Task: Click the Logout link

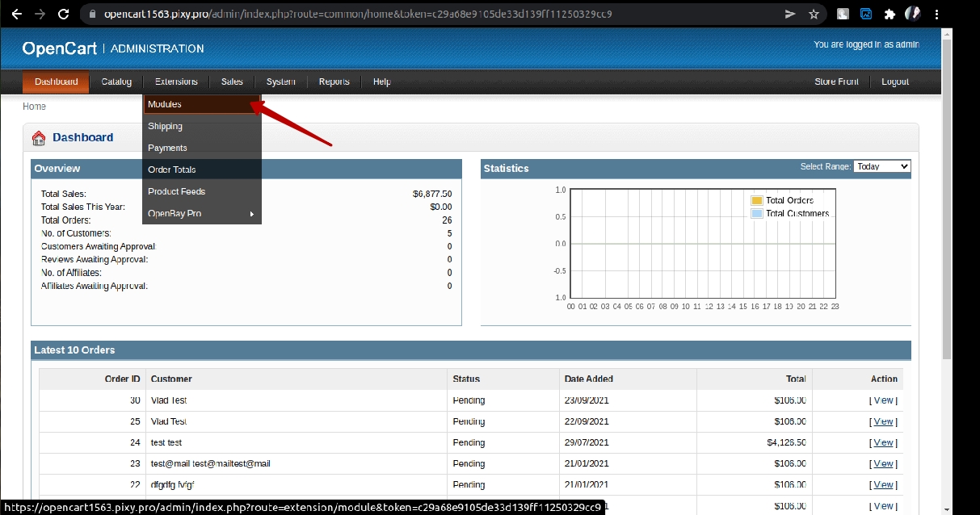Action: point(894,82)
